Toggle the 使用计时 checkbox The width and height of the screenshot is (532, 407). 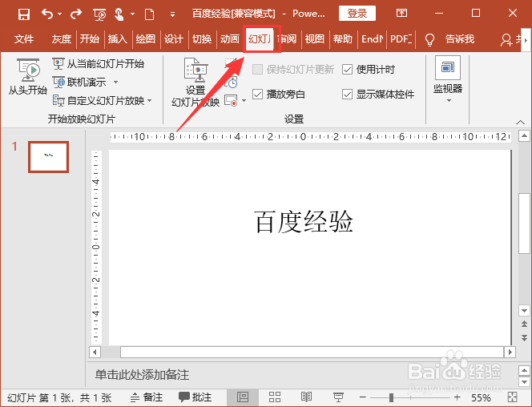(347, 69)
